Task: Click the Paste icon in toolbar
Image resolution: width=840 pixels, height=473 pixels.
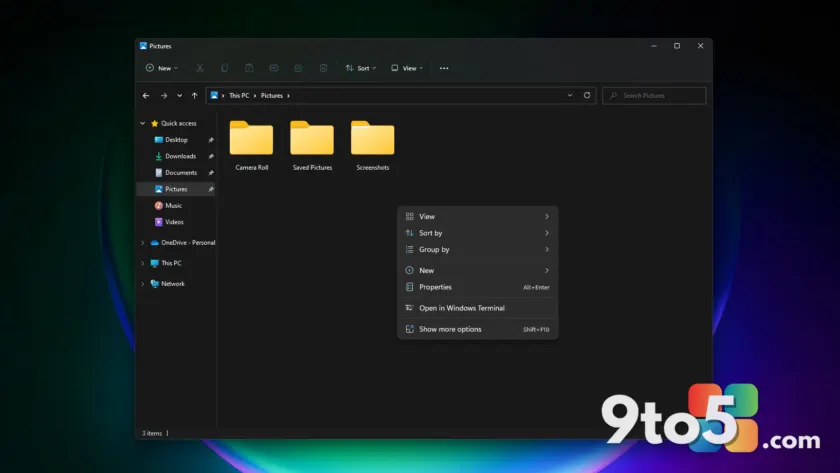Action: (x=249, y=68)
